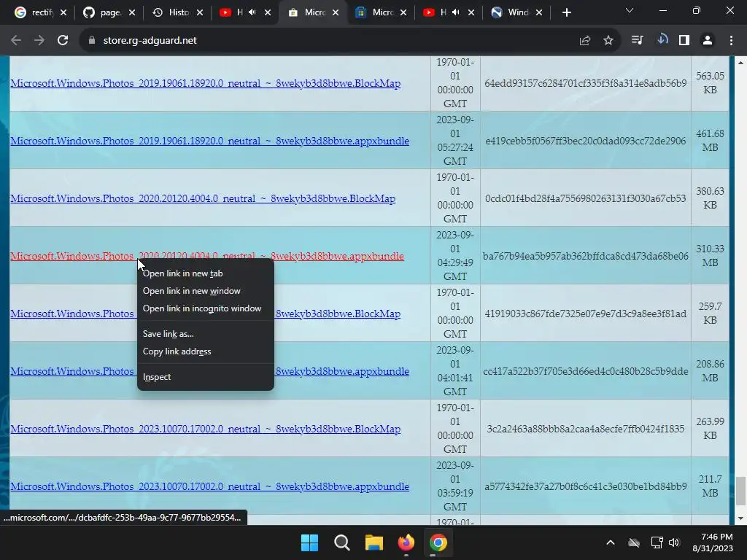Open the Windows Start menu
Image resolution: width=747 pixels, height=560 pixels.
tap(309, 542)
